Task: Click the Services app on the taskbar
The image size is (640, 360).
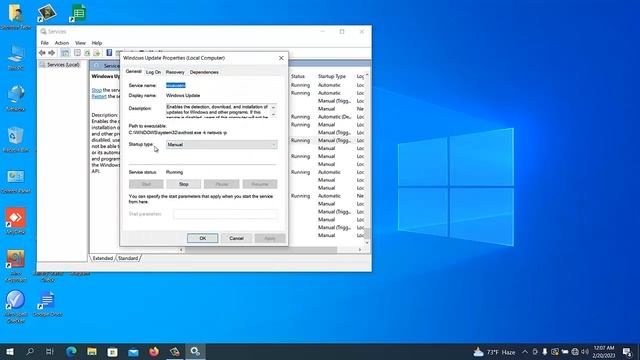Action: click(x=195, y=351)
